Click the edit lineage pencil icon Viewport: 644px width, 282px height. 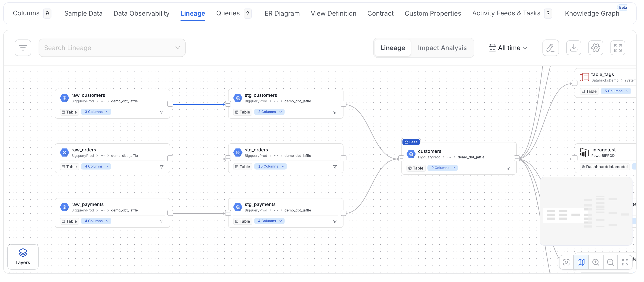[551, 48]
